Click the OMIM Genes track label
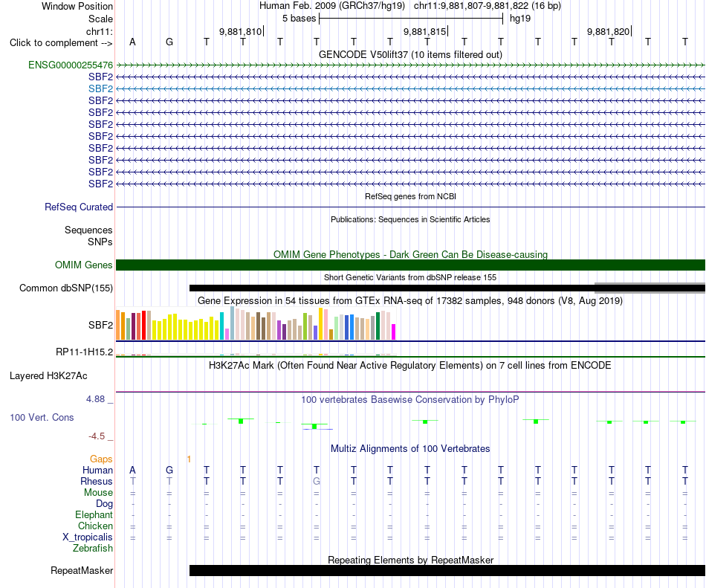Screen dimensions: 706x588 point(83,265)
